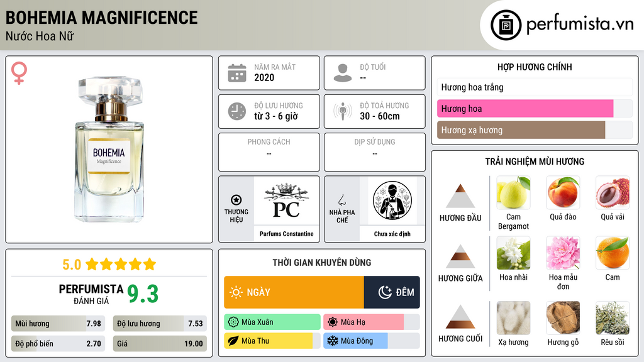Click the green Mùa Xuân season bar
Viewport: 644px width, 362px height.
point(272,322)
